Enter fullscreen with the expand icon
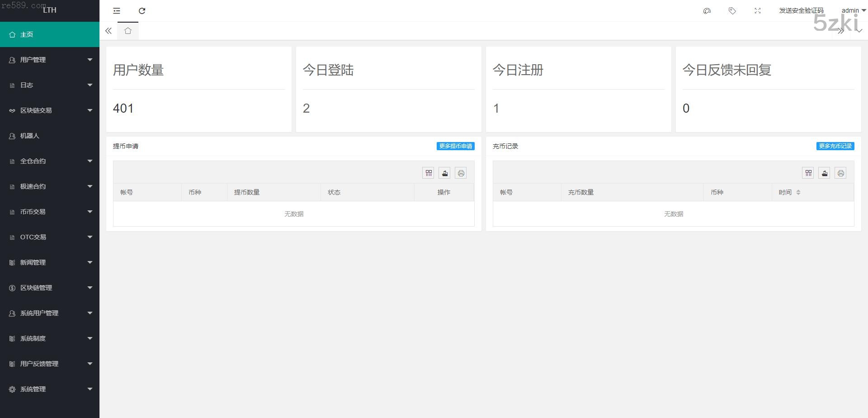This screenshot has height=418, width=868. click(x=758, y=11)
